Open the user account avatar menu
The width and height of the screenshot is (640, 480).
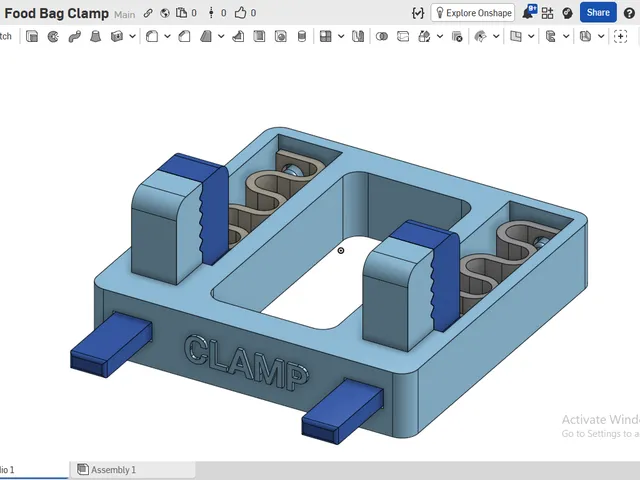(567, 13)
